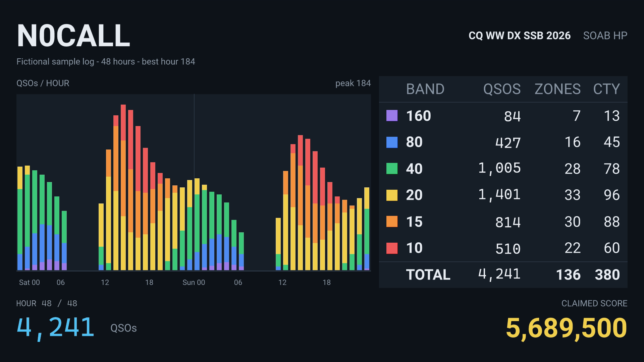Click the green 40 band swatch
Screen dimensions: 644x362
(x=392, y=169)
